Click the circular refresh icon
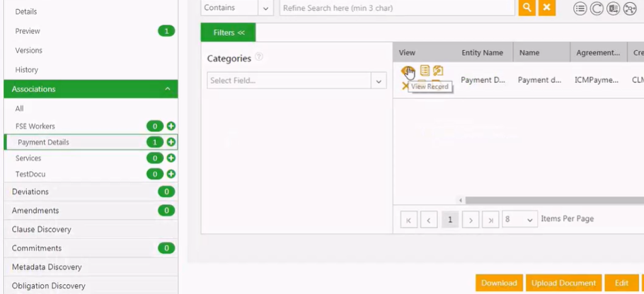Viewport: 644px width, 294px height. [x=597, y=8]
